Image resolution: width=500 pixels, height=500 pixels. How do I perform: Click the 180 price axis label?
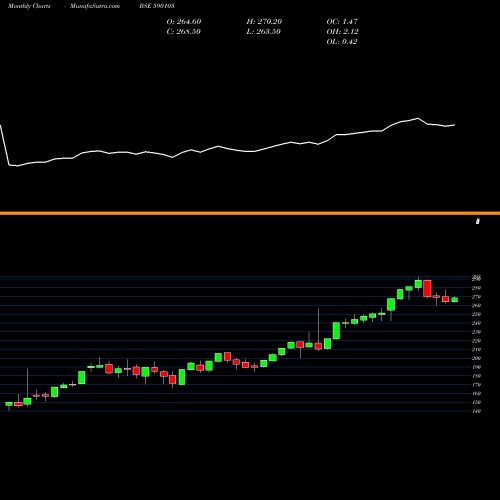pos(477,376)
